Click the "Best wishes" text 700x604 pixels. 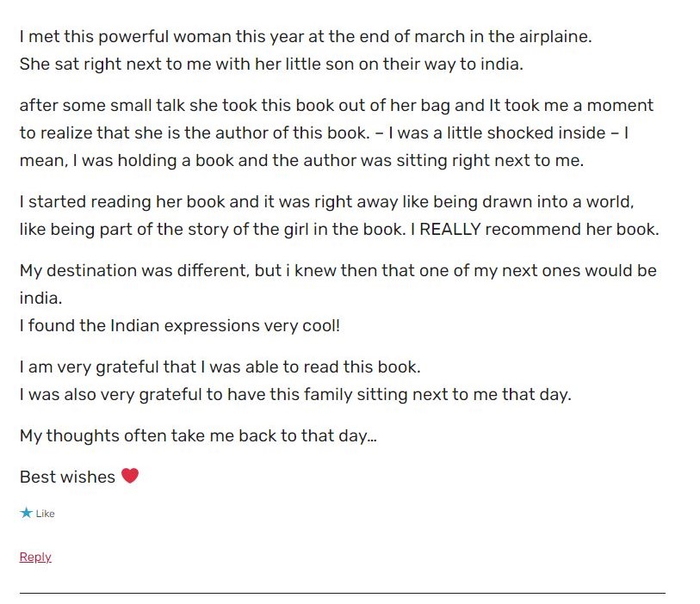coord(67,477)
